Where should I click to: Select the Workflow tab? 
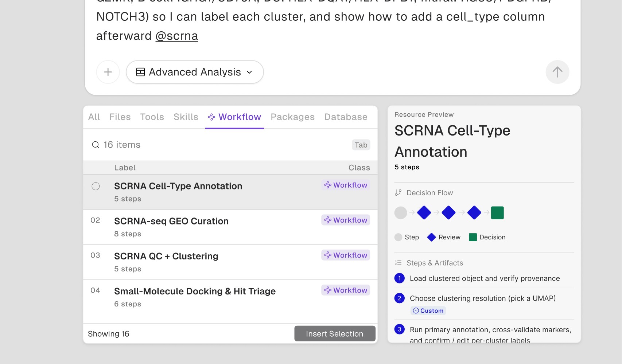click(x=234, y=117)
